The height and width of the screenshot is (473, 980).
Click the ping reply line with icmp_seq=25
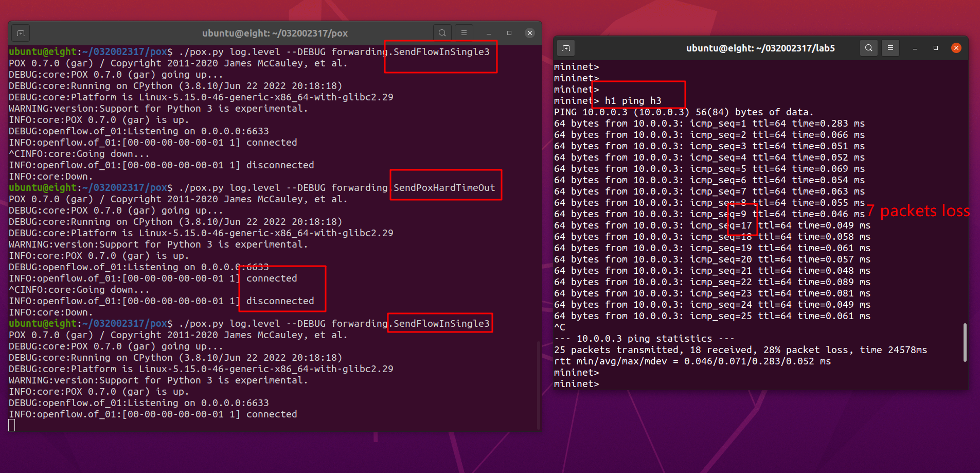pos(712,316)
